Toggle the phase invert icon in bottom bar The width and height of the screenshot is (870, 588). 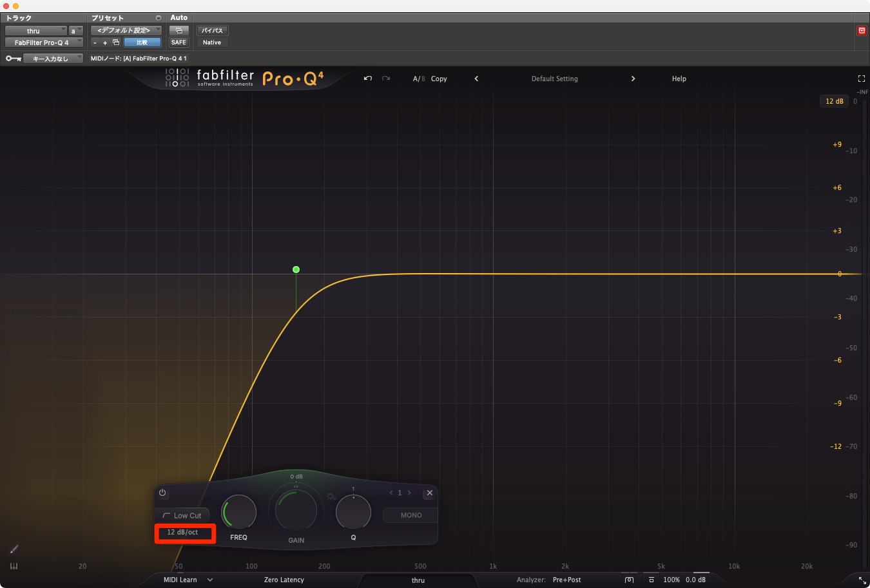pyautogui.click(x=629, y=580)
